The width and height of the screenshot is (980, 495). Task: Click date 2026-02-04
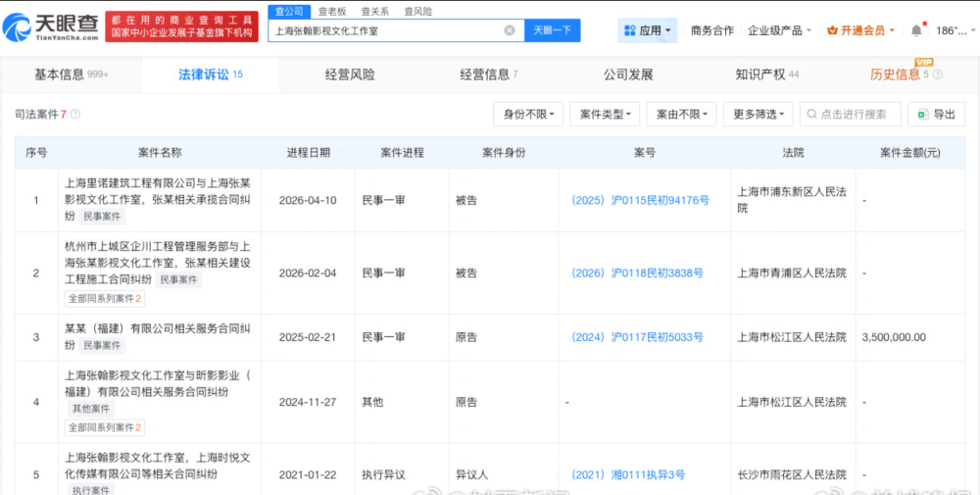pos(308,272)
